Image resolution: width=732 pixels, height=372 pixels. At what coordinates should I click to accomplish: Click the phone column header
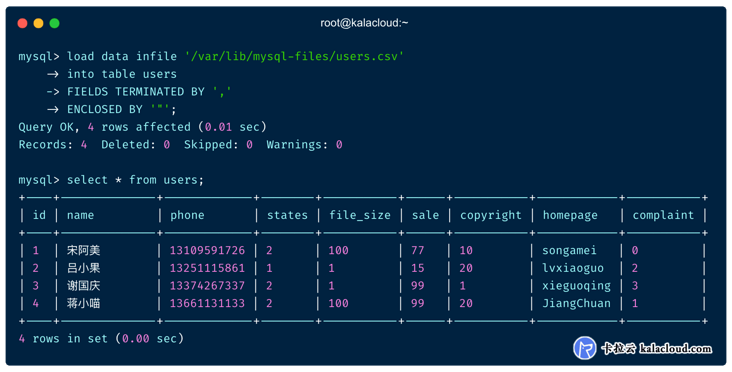coord(187,215)
